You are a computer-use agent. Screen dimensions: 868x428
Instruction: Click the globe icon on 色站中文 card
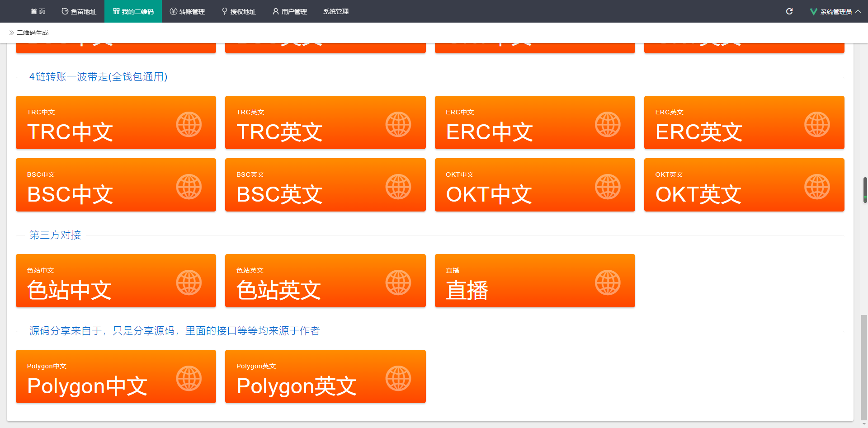[189, 282]
